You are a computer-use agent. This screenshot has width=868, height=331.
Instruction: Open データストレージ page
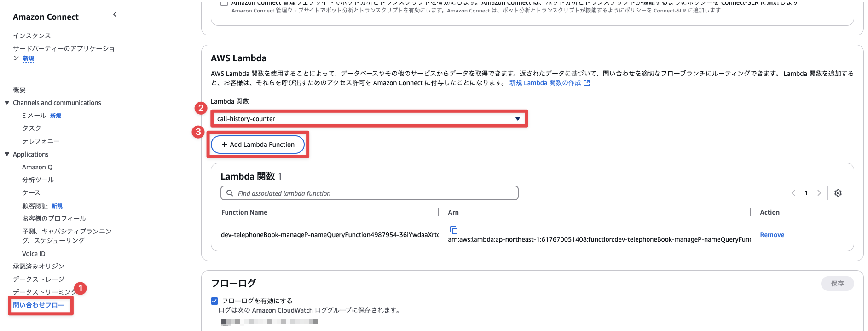point(39,279)
